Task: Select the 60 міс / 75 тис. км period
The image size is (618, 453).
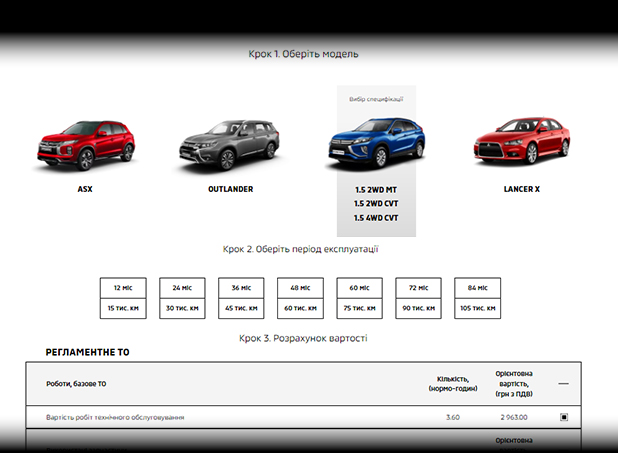Action: pyautogui.click(x=359, y=298)
